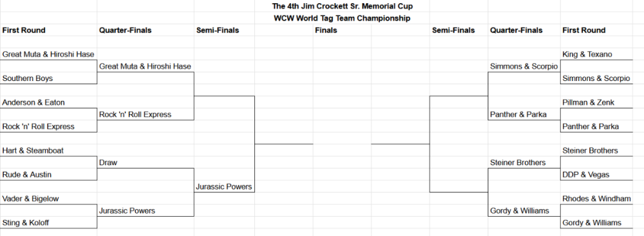Click the WCW World Tag Team Championship cell
This screenshot has width=644, height=236.
pos(342,18)
